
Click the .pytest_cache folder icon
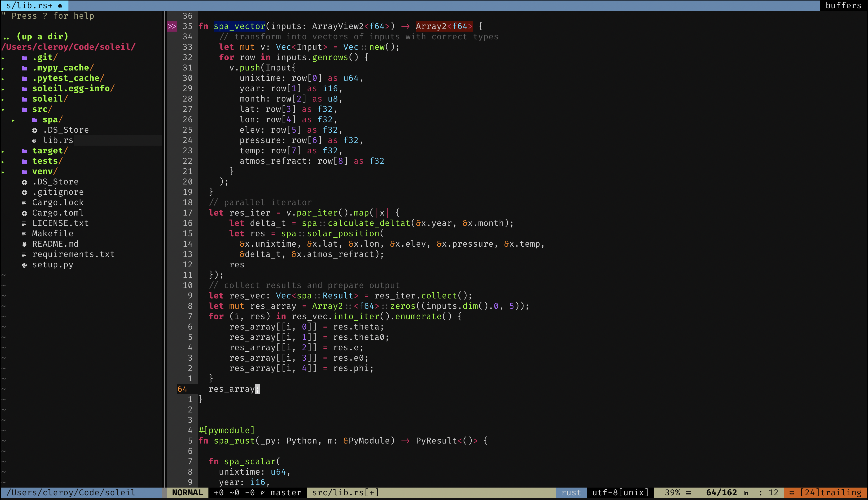pos(24,78)
